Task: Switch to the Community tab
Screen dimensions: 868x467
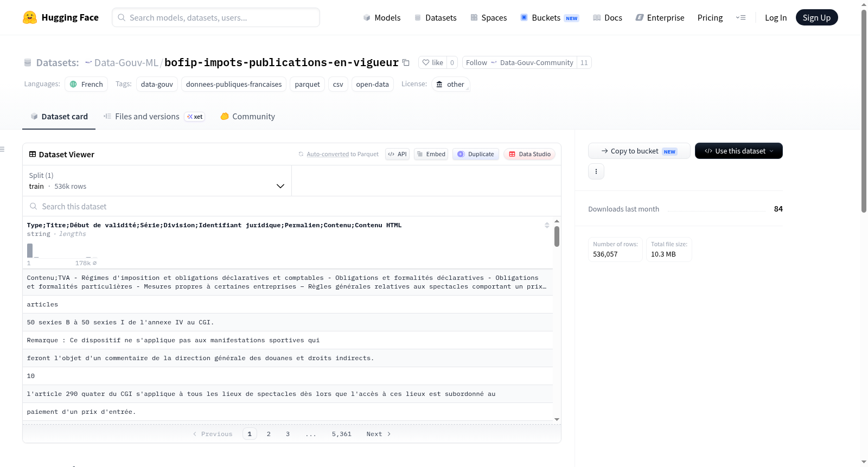Action: pyautogui.click(x=248, y=117)
